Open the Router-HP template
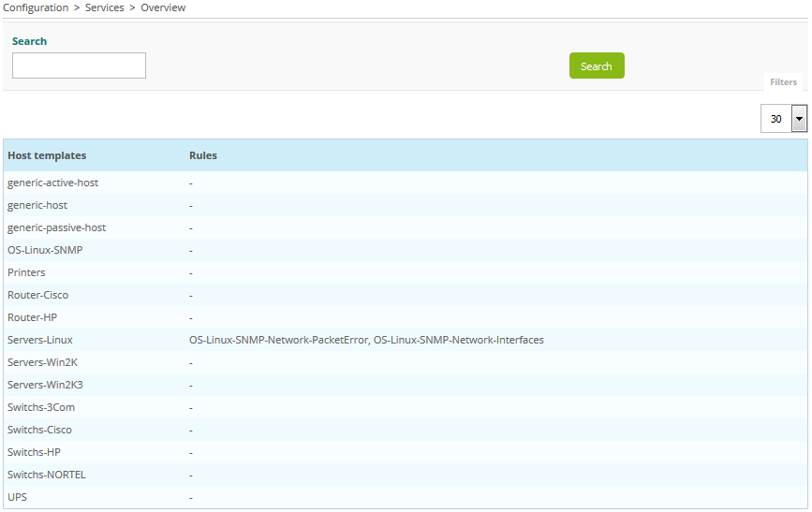This screenshot has width=812, height=512. (x=32, y=317)
